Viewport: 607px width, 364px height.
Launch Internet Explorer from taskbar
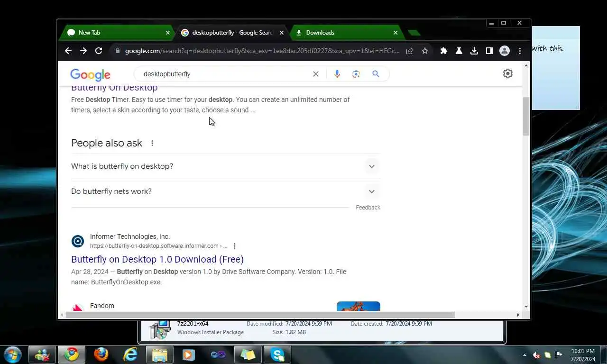(130, 355)
